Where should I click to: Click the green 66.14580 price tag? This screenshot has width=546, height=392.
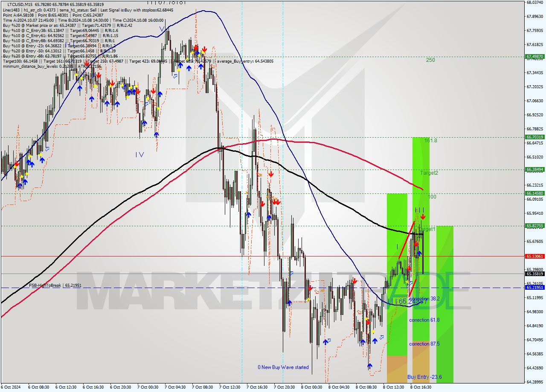pos(534,193)
